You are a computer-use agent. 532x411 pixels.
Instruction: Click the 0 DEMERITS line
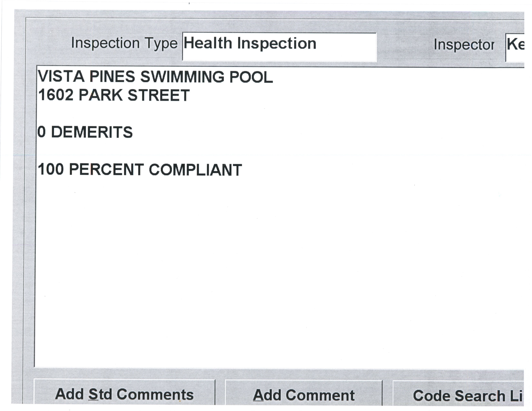click(85, 132)
